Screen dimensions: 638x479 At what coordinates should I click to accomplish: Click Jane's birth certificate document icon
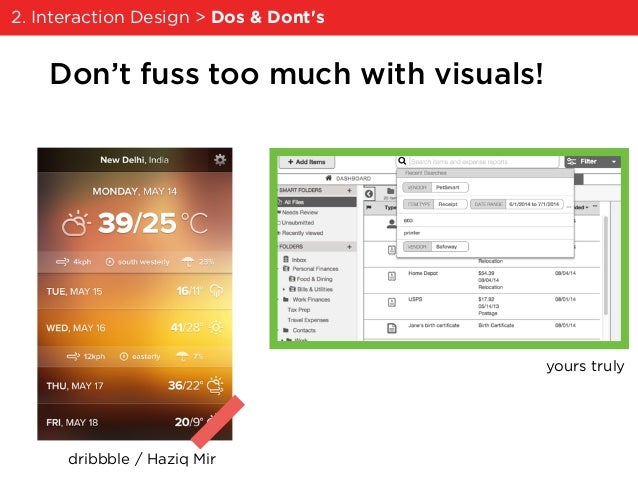pos(391,328)
